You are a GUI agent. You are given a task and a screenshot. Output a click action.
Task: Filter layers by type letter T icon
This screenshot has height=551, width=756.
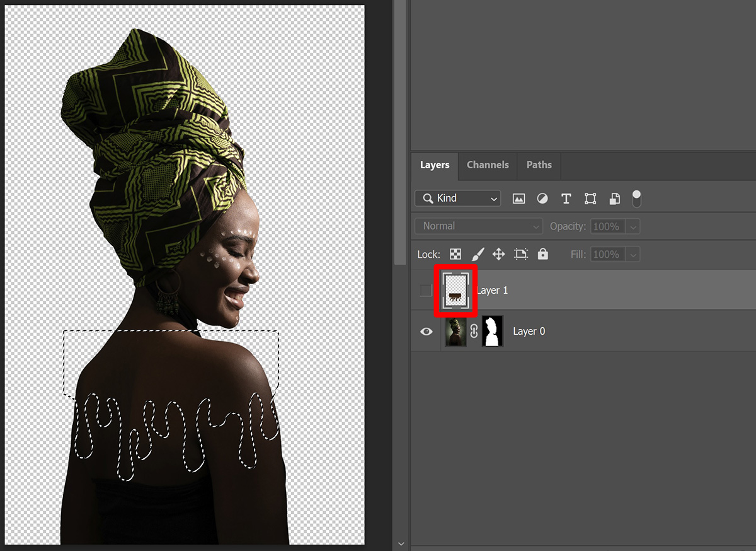point(566,198)
